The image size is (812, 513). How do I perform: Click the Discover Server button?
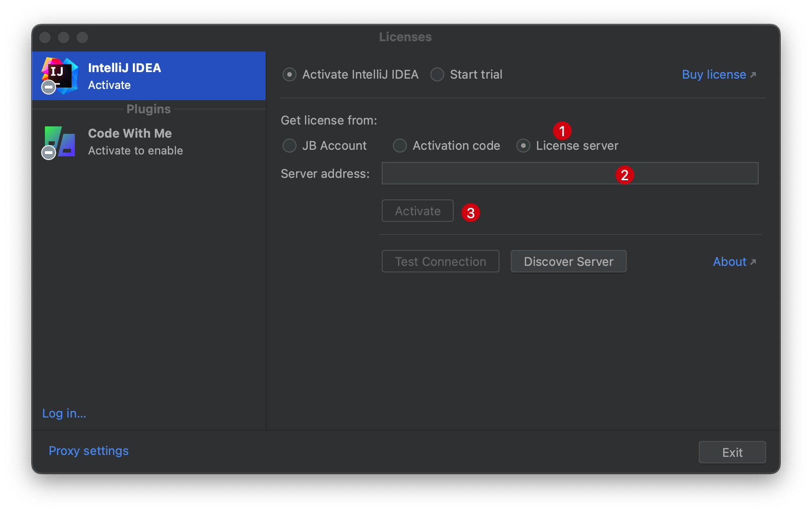click(x=569, y=261)
